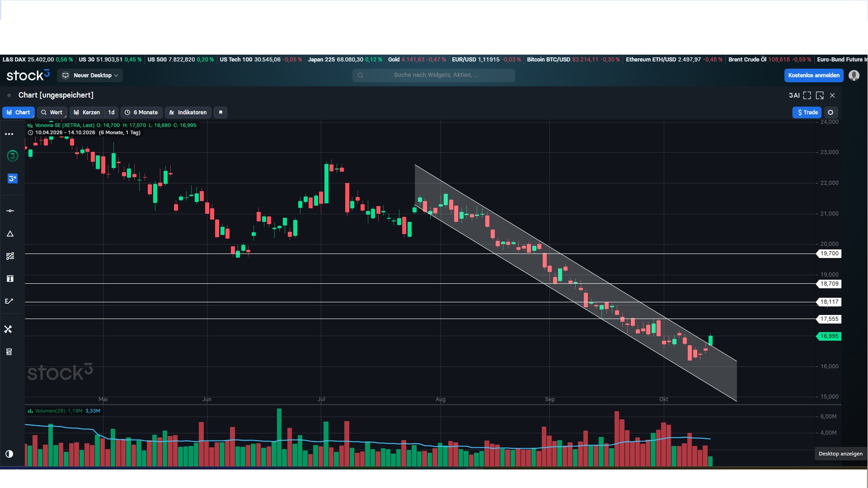Screen dimensions: 868x488
Task: Open the Kerzen chart type selector
Action: pos(87,113)
